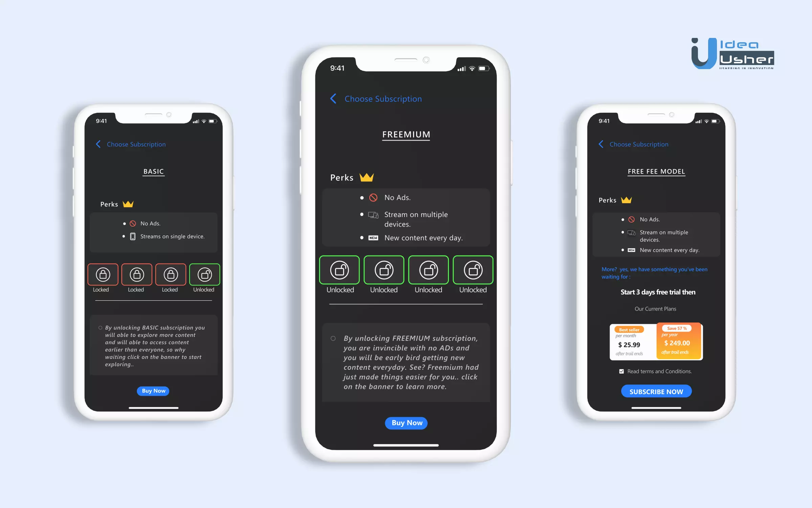Open BASIC subscription menu tab
The image size is (812, 508).
[x=154, y=171]
